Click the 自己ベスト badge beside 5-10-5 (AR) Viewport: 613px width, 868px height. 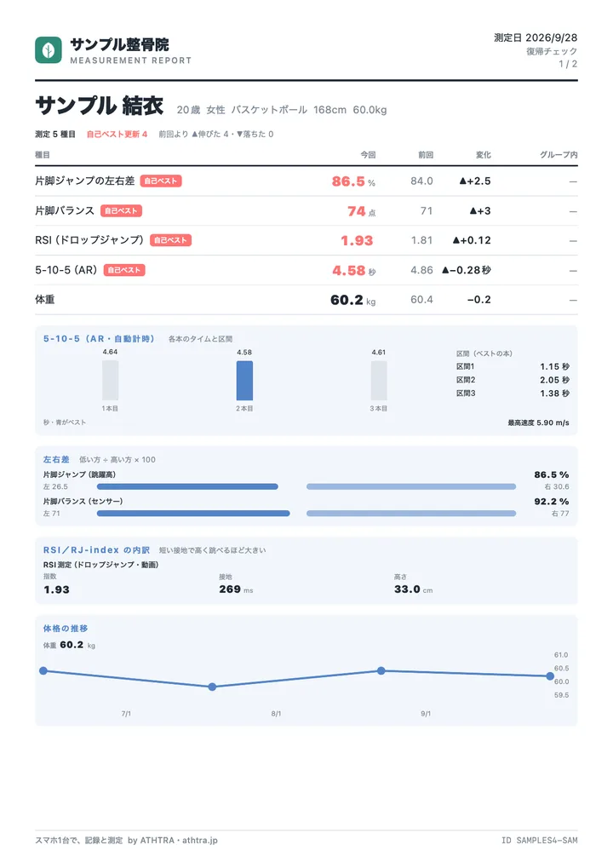[x=124, y=270]
